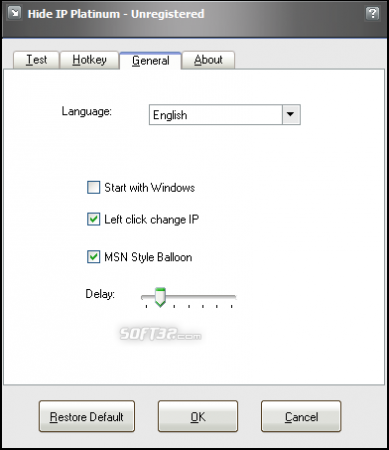
Task: Click the Soft32.com watermark logo
Action: [160, 334]
